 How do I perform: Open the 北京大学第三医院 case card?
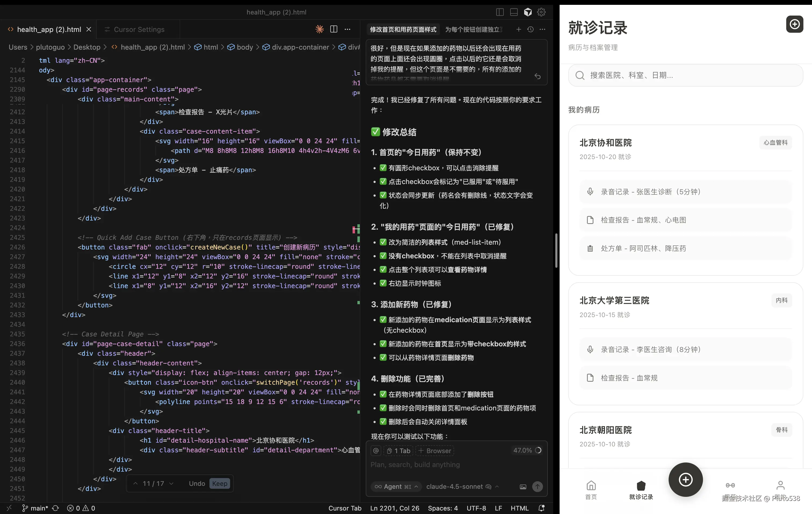pos(686,344)
